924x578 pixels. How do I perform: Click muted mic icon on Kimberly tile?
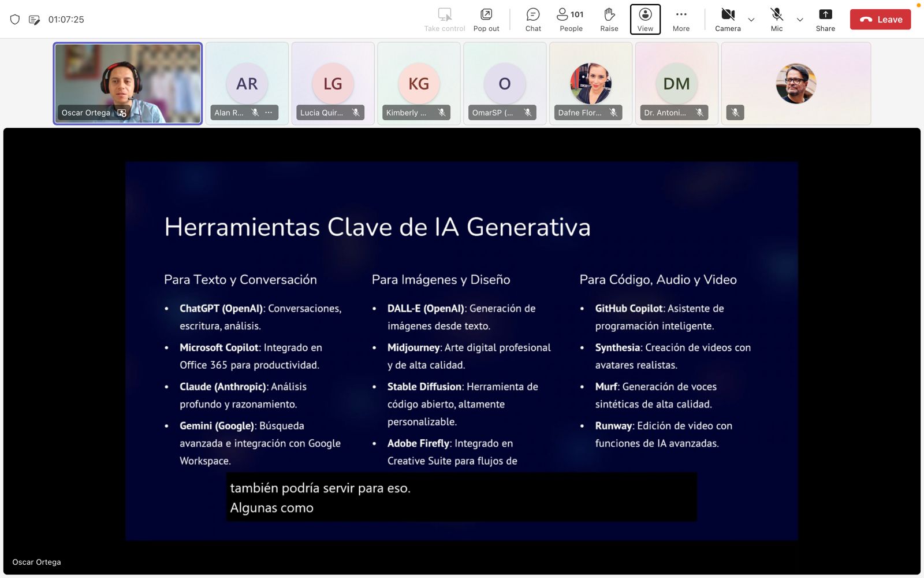pos(442,112)
